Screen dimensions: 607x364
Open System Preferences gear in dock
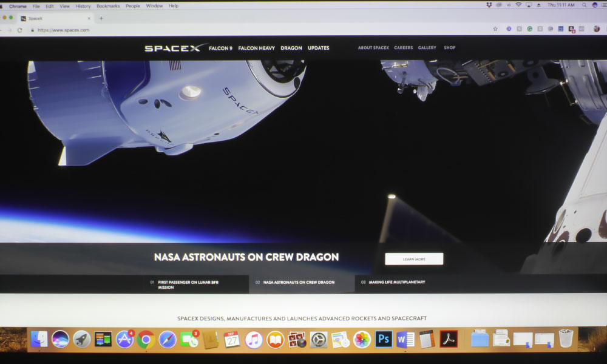coord(319,340)
